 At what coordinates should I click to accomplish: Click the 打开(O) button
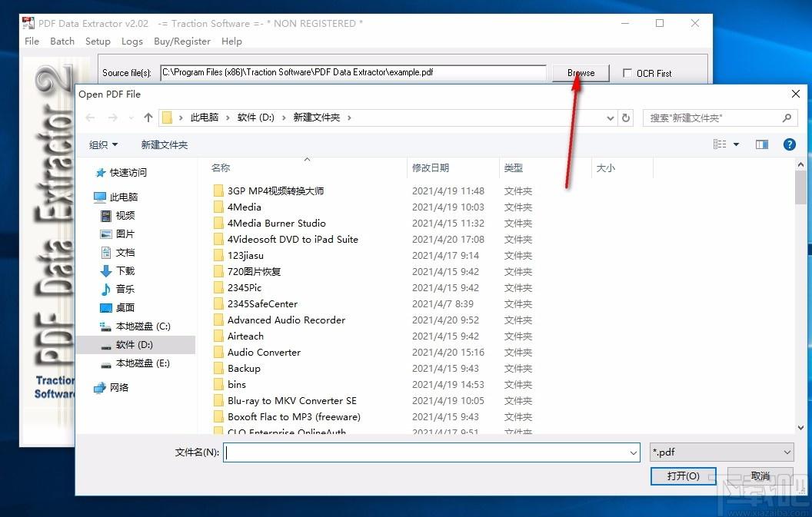[x=683, y=476]
